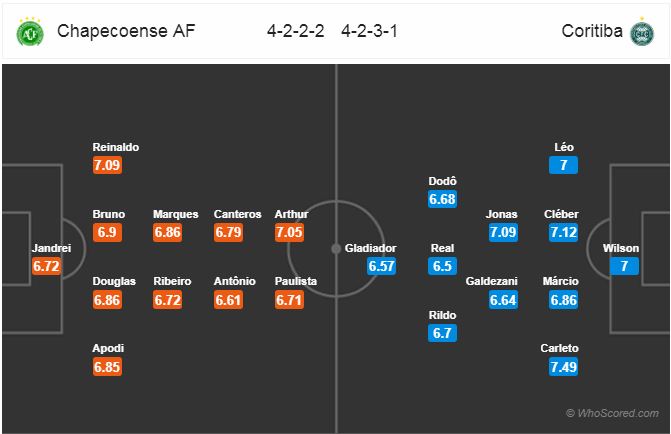The width and height of the screenshot is (671, 434).
Task: Click Léo's rating badge of 7
Action: pos(564,165)
